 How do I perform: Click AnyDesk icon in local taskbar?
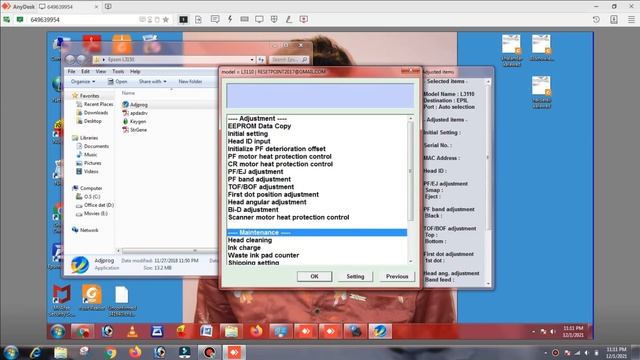(x=234, y=352)
